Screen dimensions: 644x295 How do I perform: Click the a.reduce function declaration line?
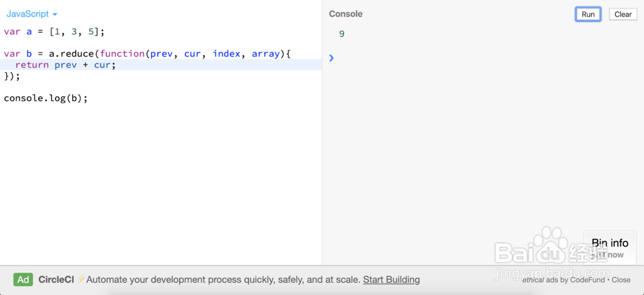coord(147,54)
